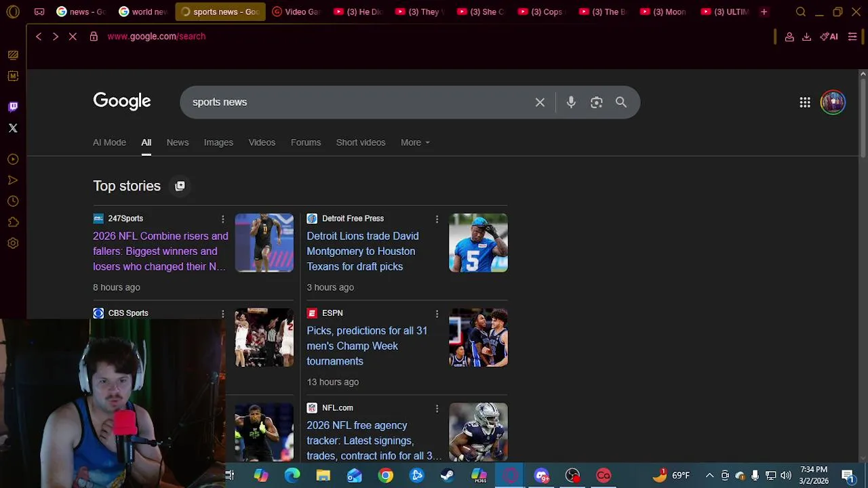Select the Images search tab
868x488 pixels.
[218, 142]
